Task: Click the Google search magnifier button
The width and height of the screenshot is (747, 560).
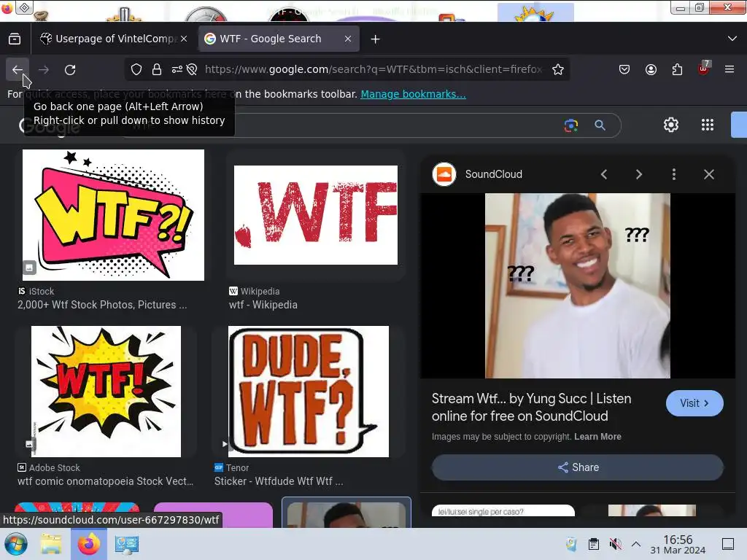Action: point(600,125)
